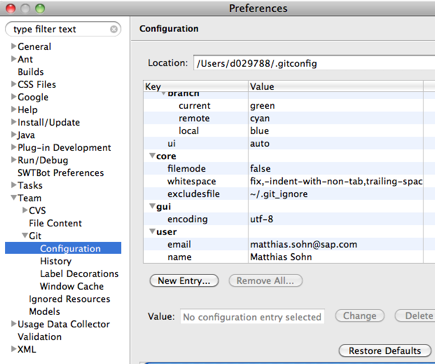
Task: Select the Builds preferences page
Action: click(x=31, y=72)
